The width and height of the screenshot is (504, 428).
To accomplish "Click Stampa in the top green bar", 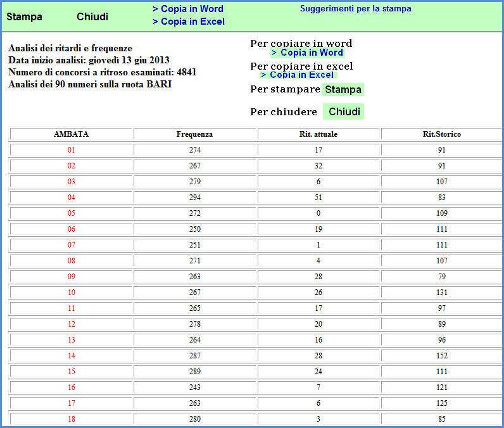I will point(25,16).
